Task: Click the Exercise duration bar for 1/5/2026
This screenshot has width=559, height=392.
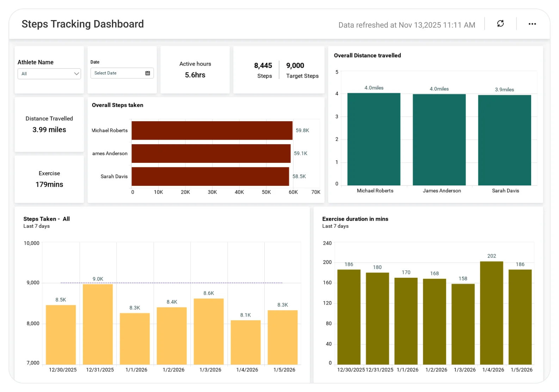Action: 520,317
